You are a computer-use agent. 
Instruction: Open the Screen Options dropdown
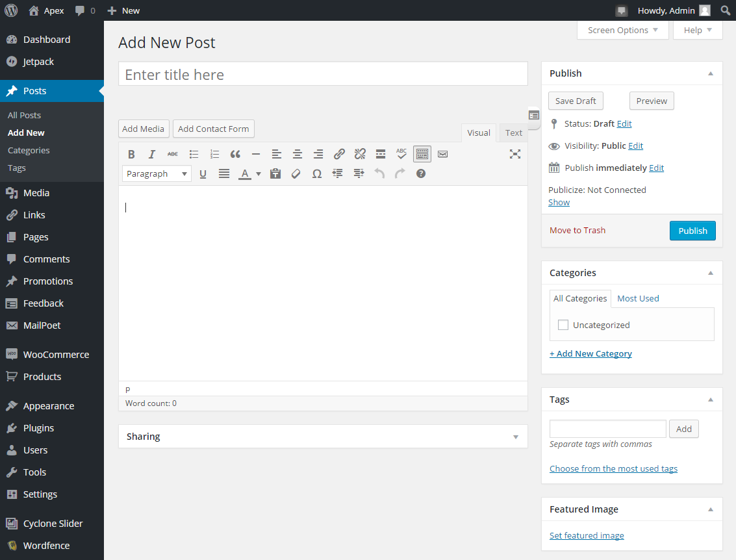tap(622, 30)
